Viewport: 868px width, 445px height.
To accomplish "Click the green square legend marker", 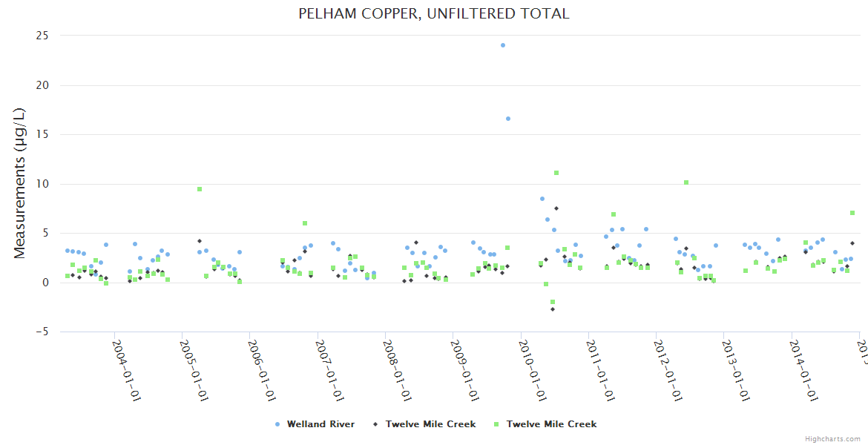I will pyautogui.click(x=496, y=424).
